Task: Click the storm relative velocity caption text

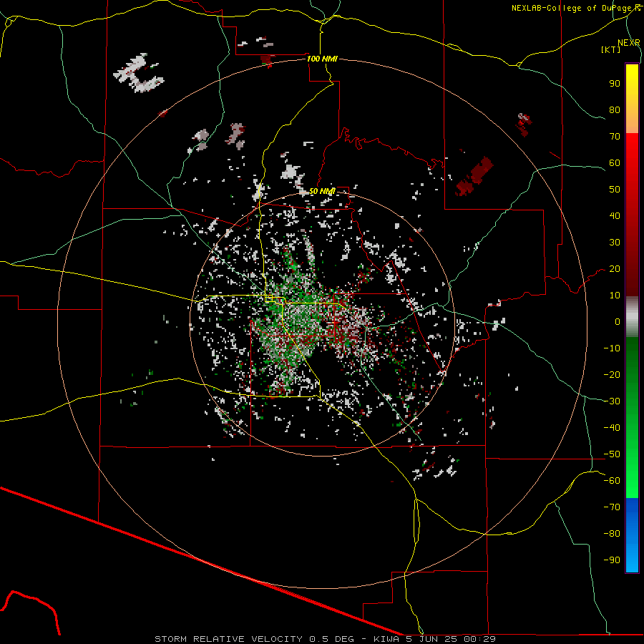Action: point(325,639)
